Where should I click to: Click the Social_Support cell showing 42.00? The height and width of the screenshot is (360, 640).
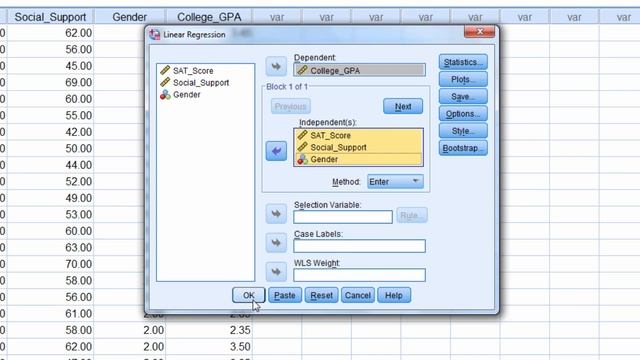[x=50, y=132]
